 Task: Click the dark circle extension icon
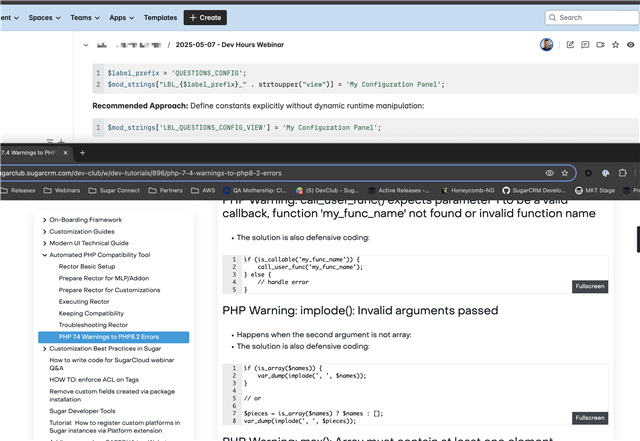[588, 173]
